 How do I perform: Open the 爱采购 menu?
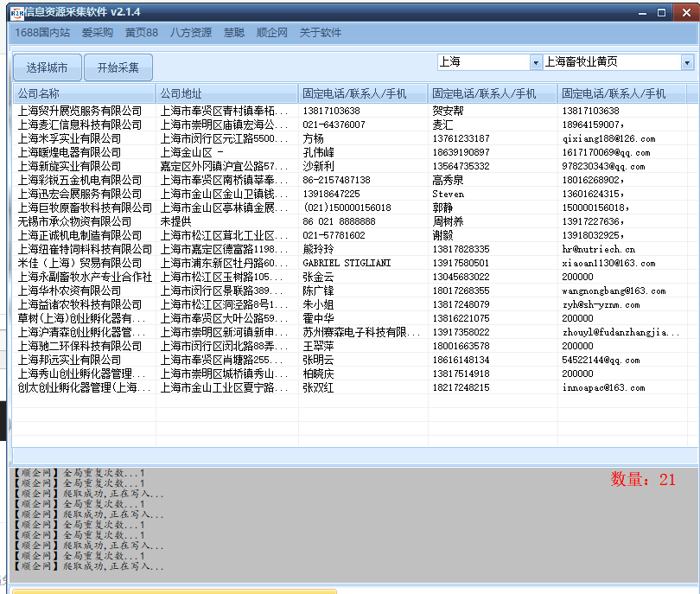tap(98, 33)
